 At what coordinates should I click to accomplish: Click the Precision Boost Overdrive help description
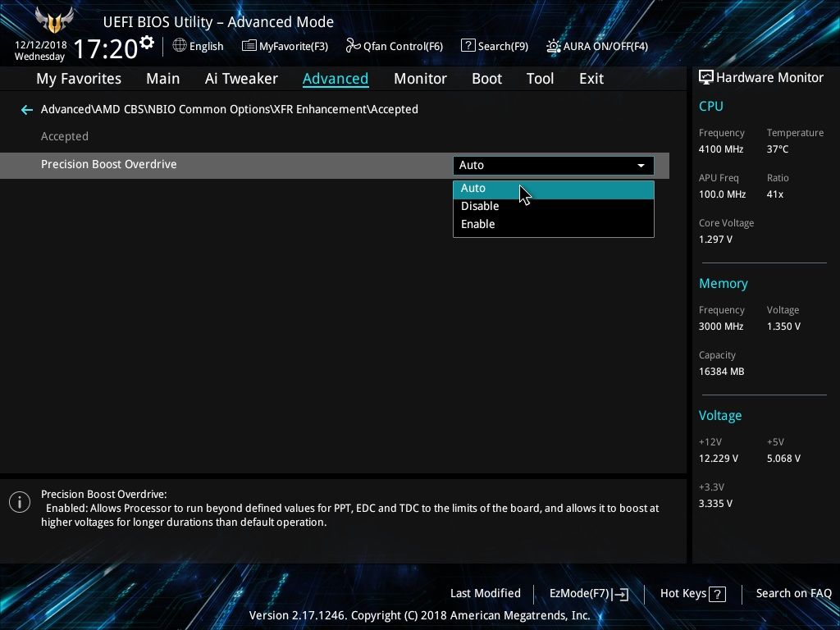coord(349,509)
